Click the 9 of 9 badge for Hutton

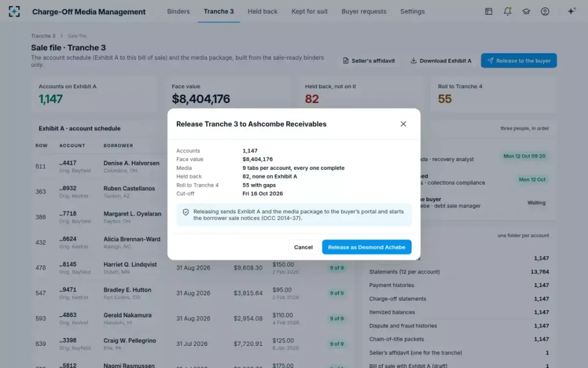337,293
